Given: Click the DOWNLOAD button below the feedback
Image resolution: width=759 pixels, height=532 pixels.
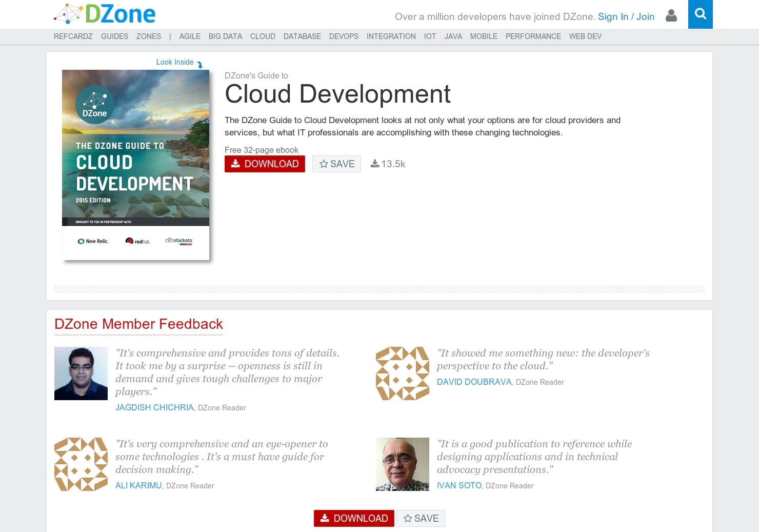Looking at the screenshot, I should point(354,518).
